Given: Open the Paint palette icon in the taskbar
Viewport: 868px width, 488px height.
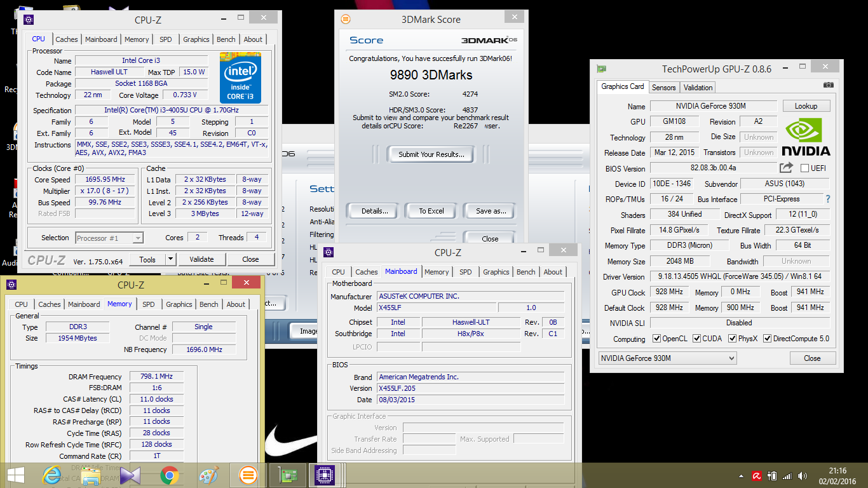Looking at the screenshot, I should coord(208,475).
